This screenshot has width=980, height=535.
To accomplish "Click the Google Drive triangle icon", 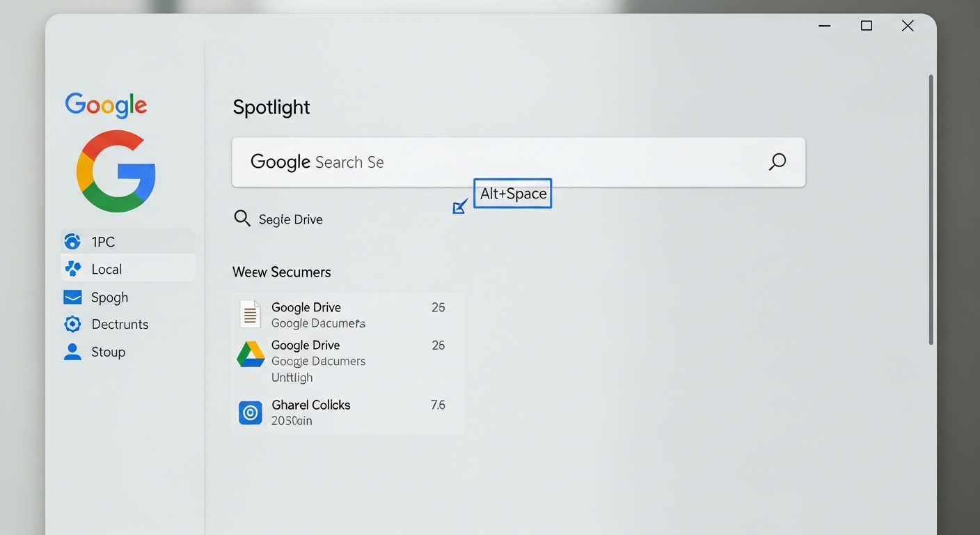I will click(251, 355).
